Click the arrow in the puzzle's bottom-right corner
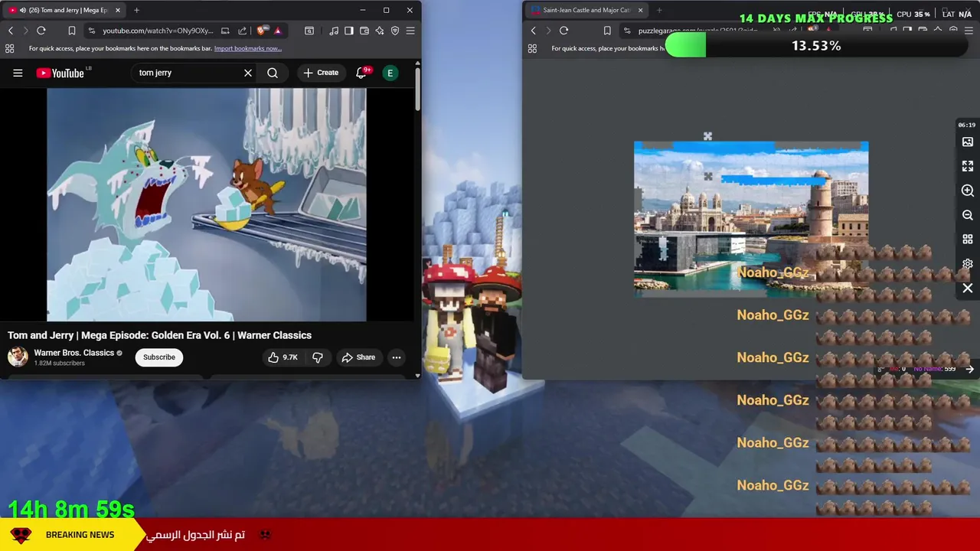The image size is (980, 551). [970, 369]
